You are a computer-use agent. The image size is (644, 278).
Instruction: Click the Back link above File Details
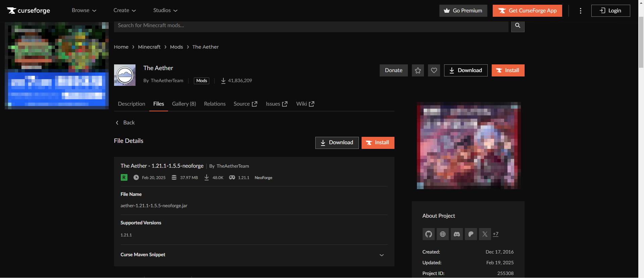click(125, 123)
